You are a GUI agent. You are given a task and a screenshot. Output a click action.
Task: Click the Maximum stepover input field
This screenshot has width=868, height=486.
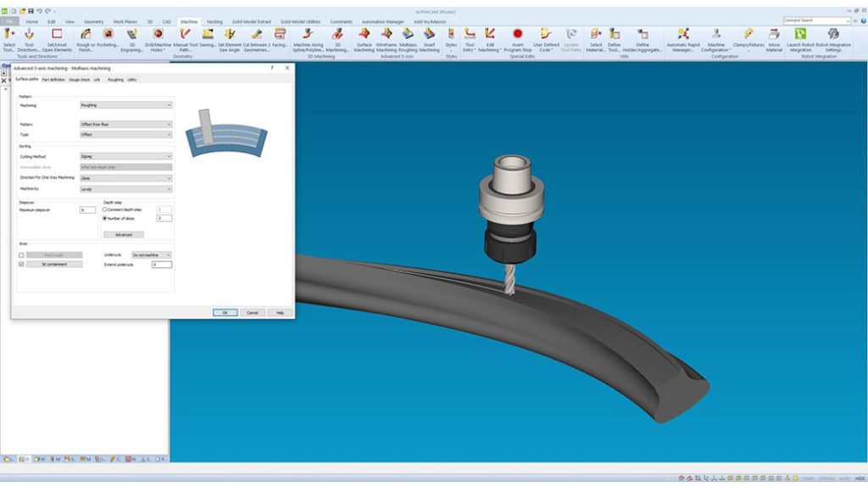pos(87,209)
